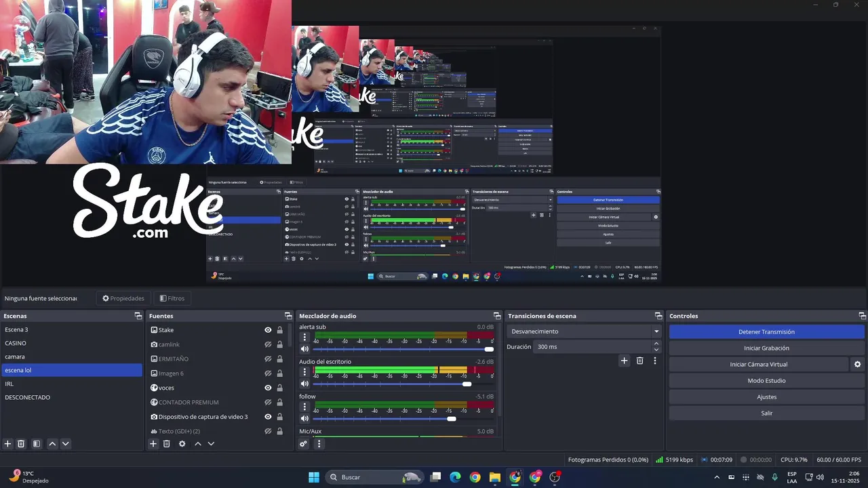Open Audio del escritorio options dots
The height and width of the screenshot is (488, 868).
[x=304, y=371]
